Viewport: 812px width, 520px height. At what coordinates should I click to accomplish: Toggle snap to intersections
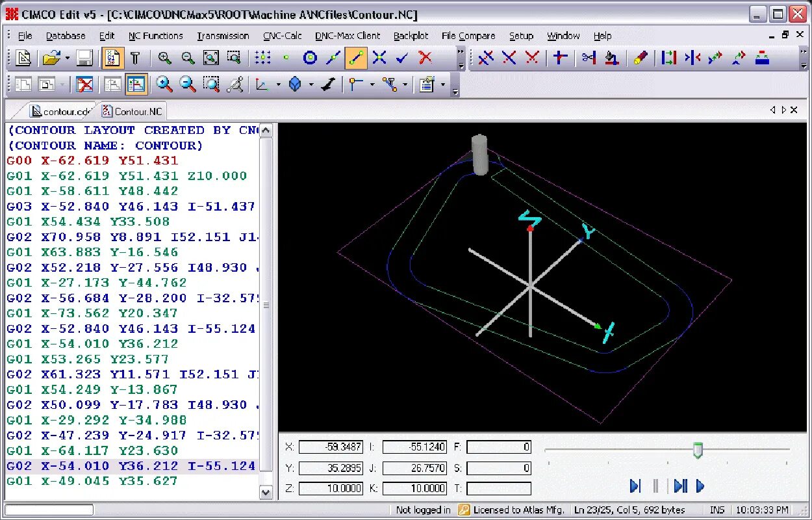pos(379,58)
